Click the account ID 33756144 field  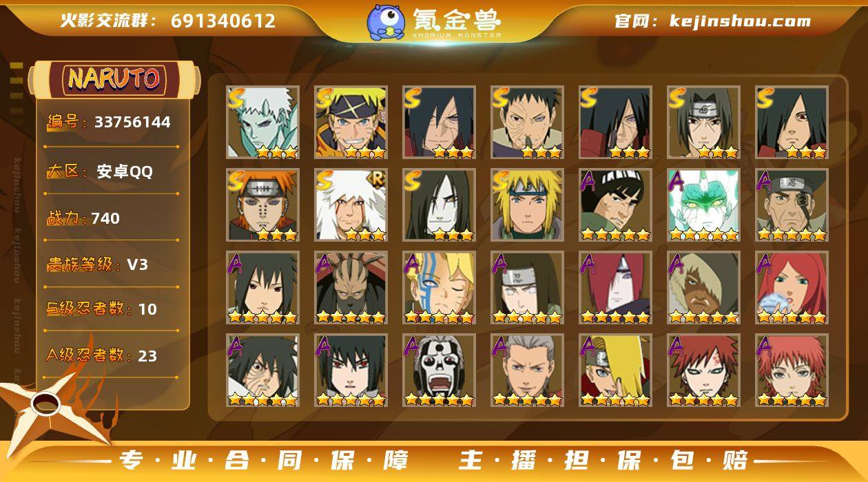click(x=112, y=123)
